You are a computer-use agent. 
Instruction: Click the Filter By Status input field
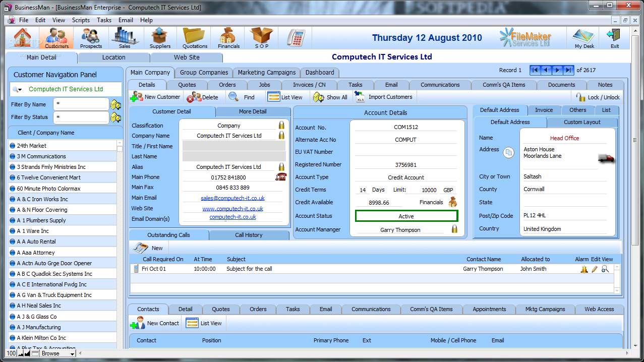coord(81,117)
